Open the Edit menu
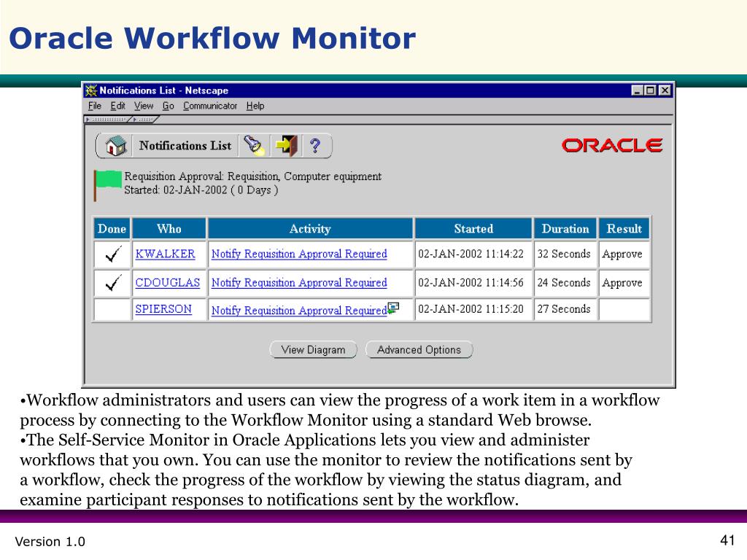This screenshot has width=747, height=560. click(x=117, y=106)
